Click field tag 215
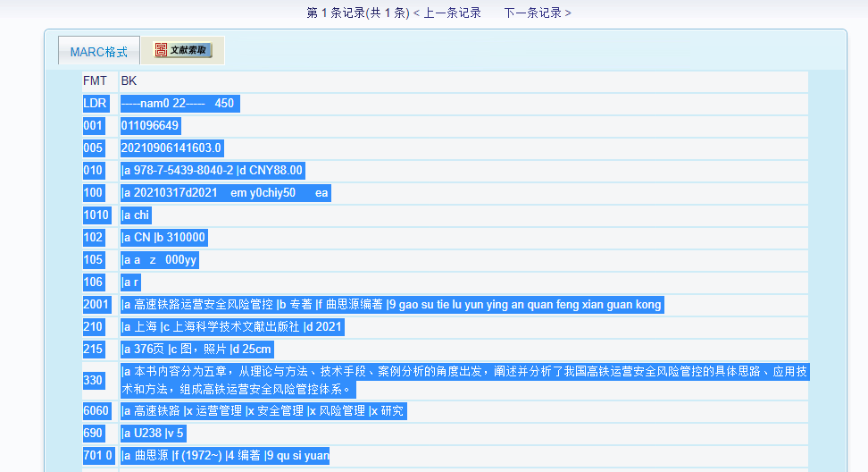The width and height of the screenshot is (868, 472). [x=93, y=349]
